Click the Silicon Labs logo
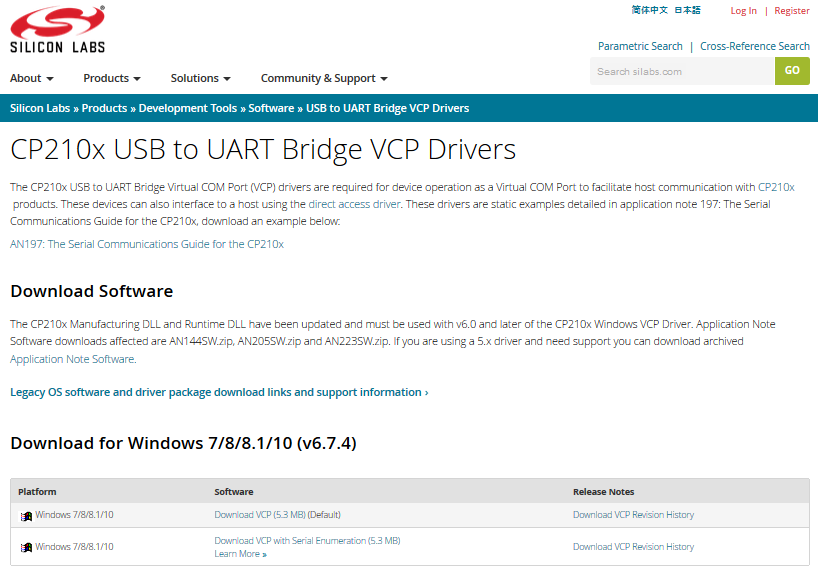This screenshot has height=581, width=818. coord(57,29)
